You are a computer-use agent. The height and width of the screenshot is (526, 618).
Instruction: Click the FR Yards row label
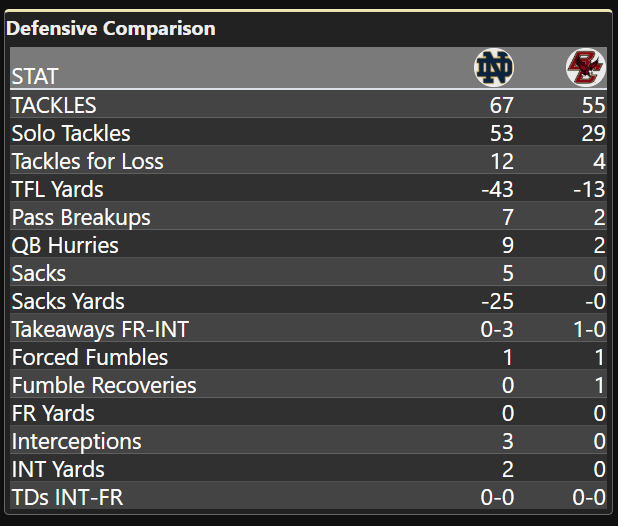53,413
